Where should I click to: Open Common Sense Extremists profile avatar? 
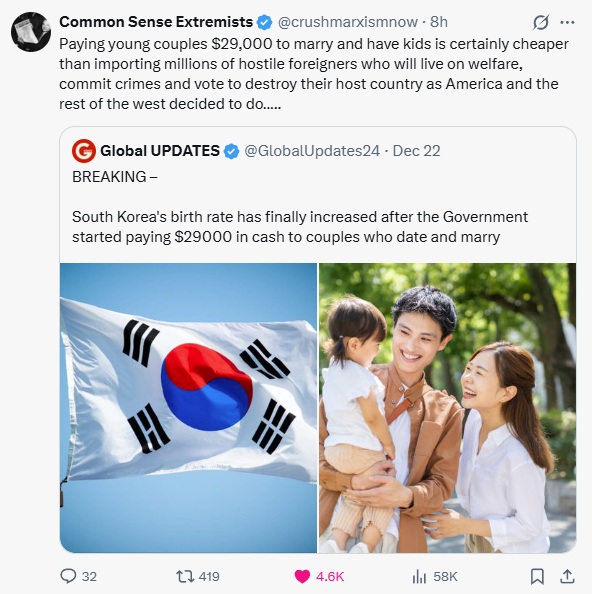(x=31, y=32)
